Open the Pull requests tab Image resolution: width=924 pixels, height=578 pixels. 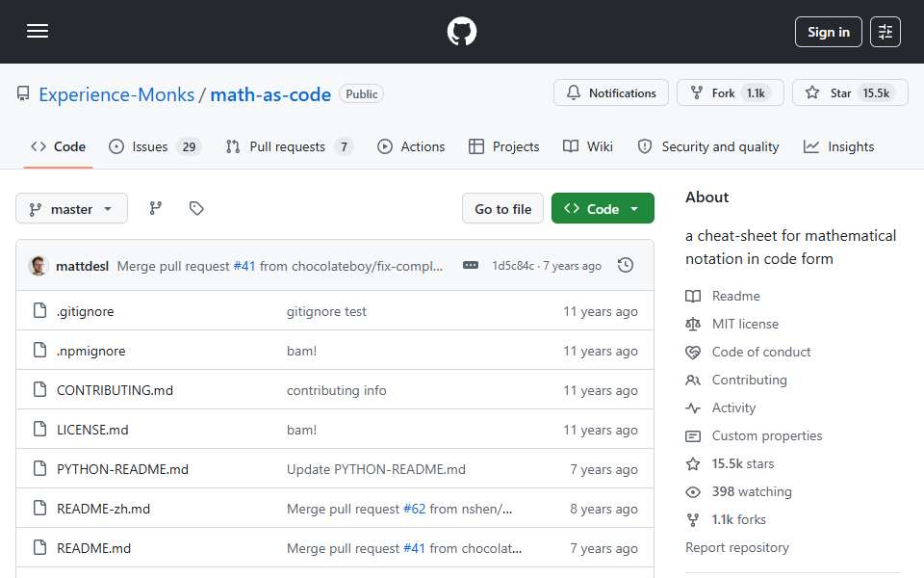(x=290, y=146)
